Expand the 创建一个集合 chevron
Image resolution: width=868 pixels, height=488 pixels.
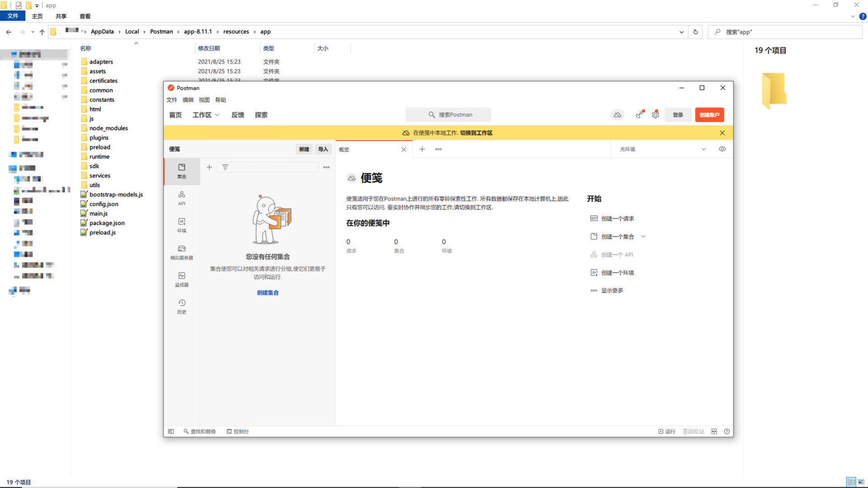tap(643, 236)
